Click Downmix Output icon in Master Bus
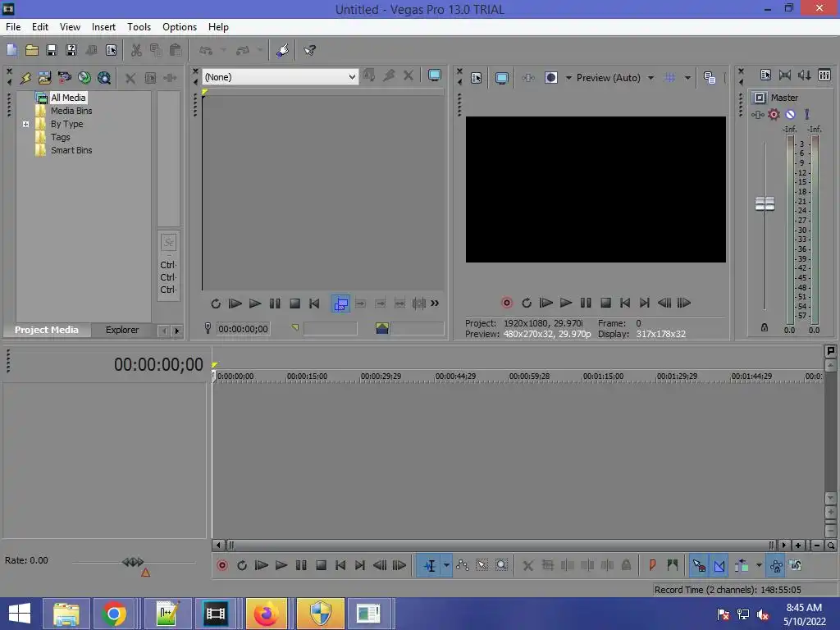The height and width of the screenshot is (630, 840). [785, 75]
